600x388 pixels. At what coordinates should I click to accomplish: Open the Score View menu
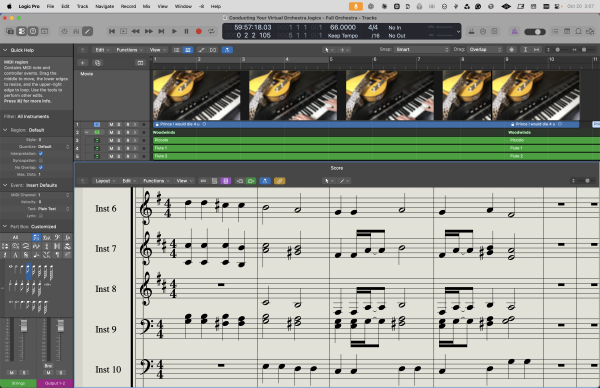click(184, 181)
